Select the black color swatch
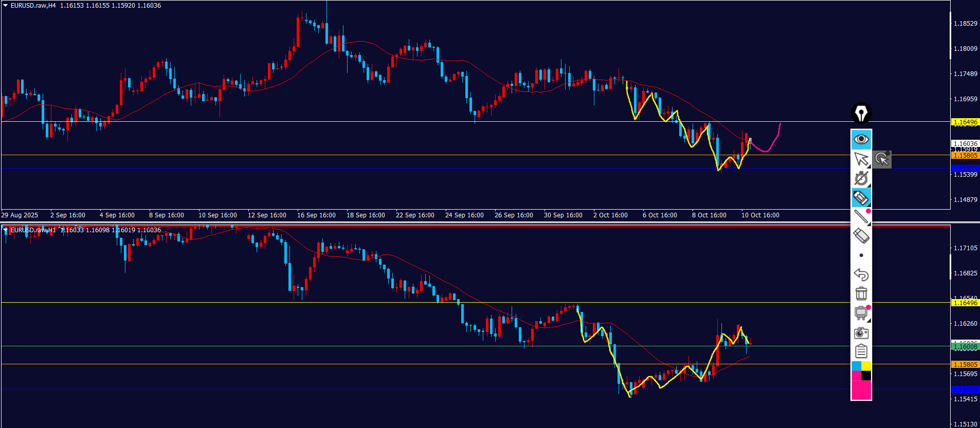Viewport: 980px width, 428px height. (866, 376)
